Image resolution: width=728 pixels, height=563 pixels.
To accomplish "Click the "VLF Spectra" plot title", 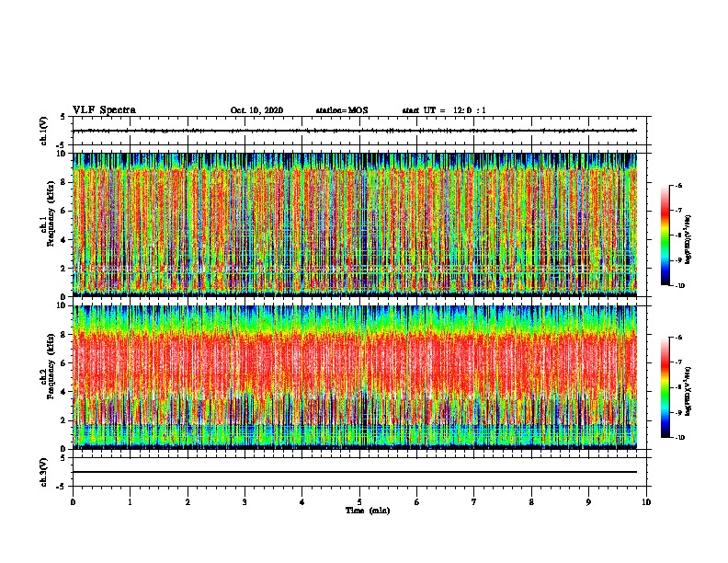I will click(x=104, y=109).
